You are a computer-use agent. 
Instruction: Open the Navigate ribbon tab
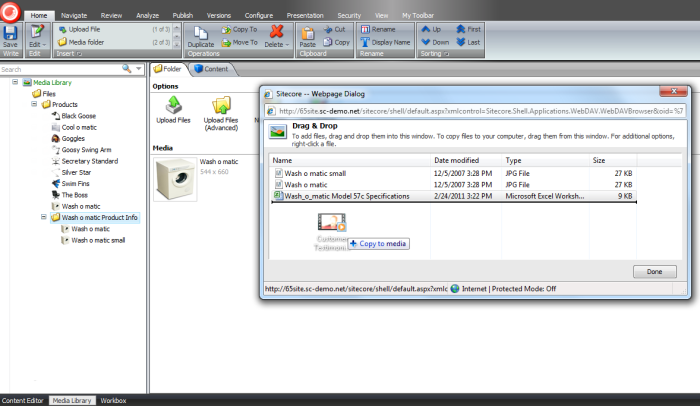point(74,16)
